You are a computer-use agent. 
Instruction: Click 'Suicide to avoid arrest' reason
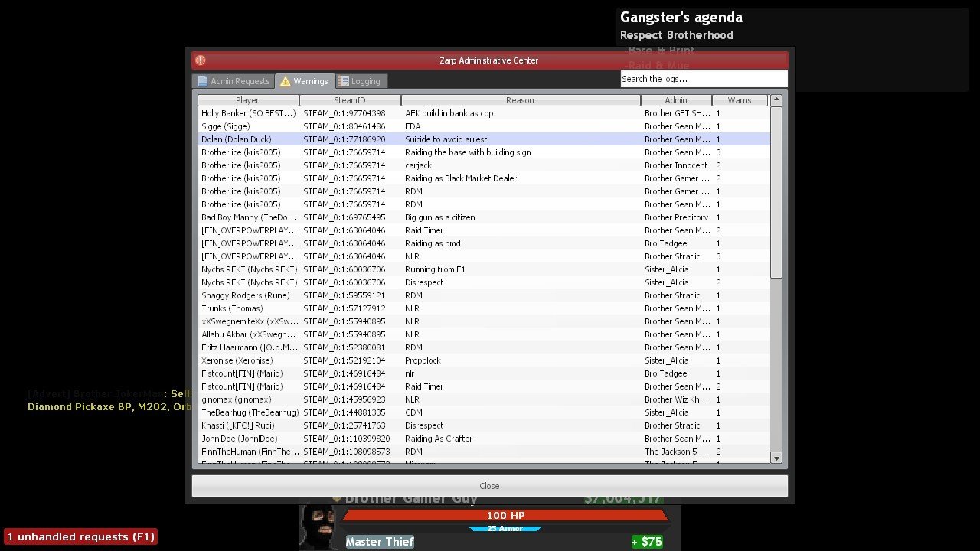pyautogui.click(x=446, y=139)
